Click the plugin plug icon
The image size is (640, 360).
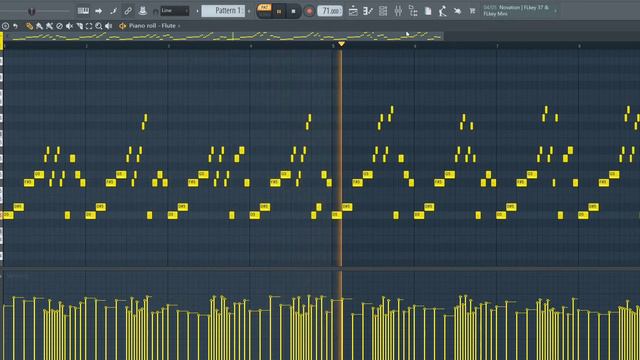[458, 11]
